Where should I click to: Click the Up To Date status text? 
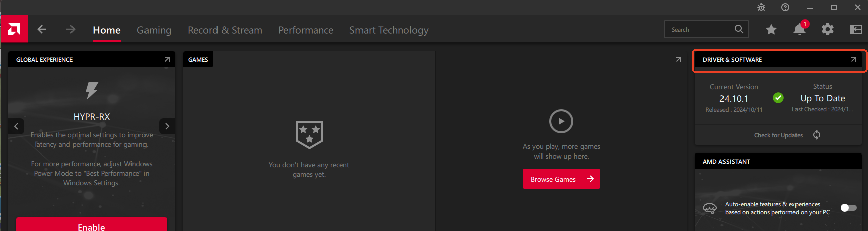pyautogui.click(x=823, y=98)
